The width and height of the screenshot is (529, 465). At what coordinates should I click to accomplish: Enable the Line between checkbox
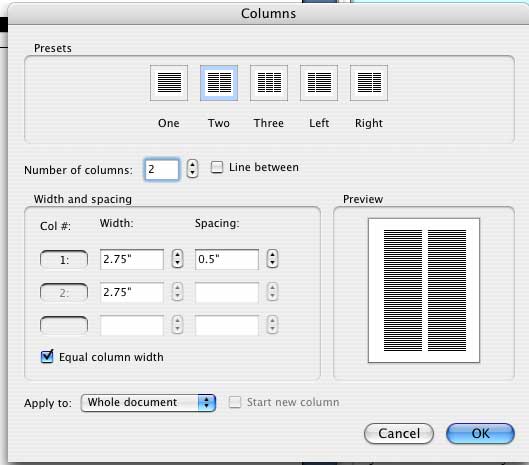pos(217,167)
